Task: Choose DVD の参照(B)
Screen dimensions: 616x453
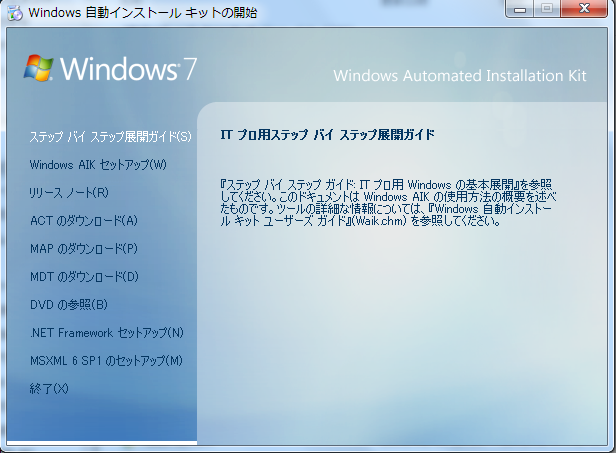Action: click(69, 304)
